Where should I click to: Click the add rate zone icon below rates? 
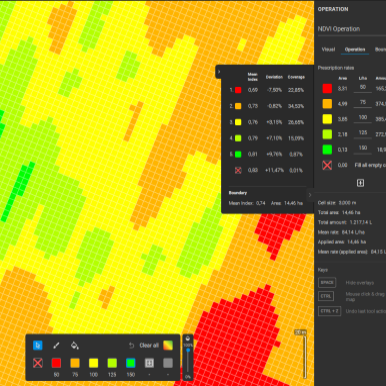[360, 183]
